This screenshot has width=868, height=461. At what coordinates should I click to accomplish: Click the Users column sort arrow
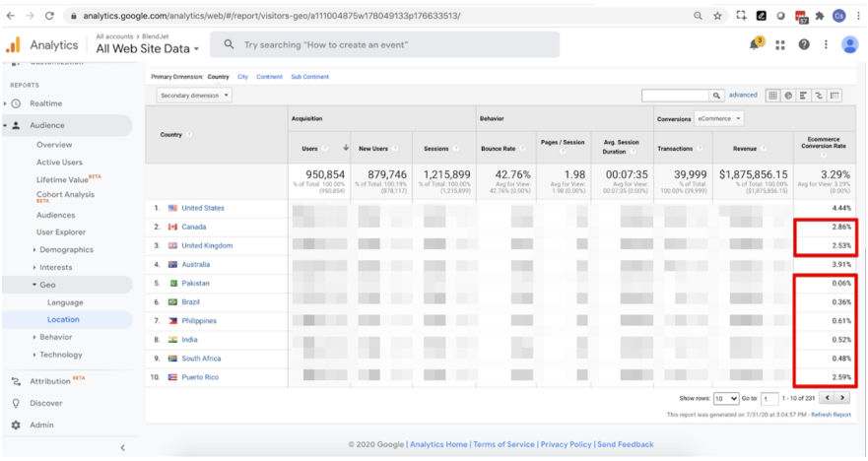pos(346,148)
